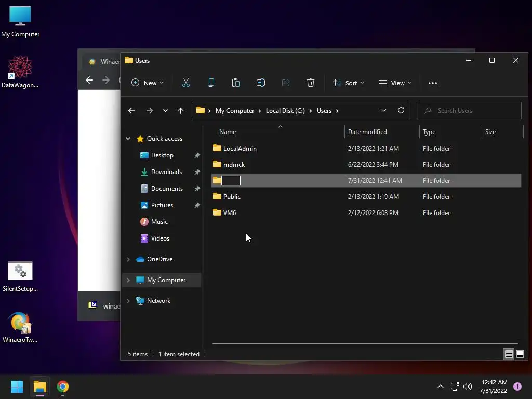532x399 pixels.
Task: Open the Sort dropdown menu
Action: tap(348, 83)
